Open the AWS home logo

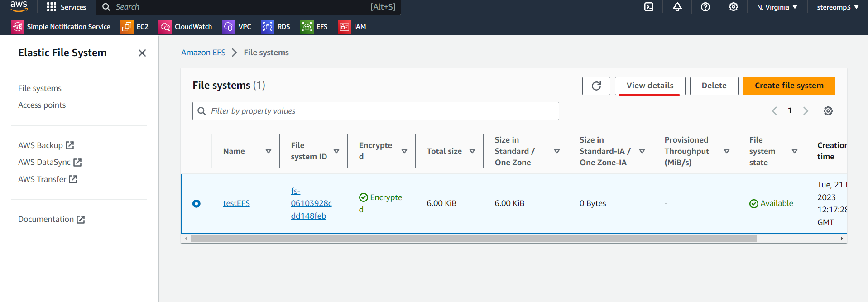(19, 6)
